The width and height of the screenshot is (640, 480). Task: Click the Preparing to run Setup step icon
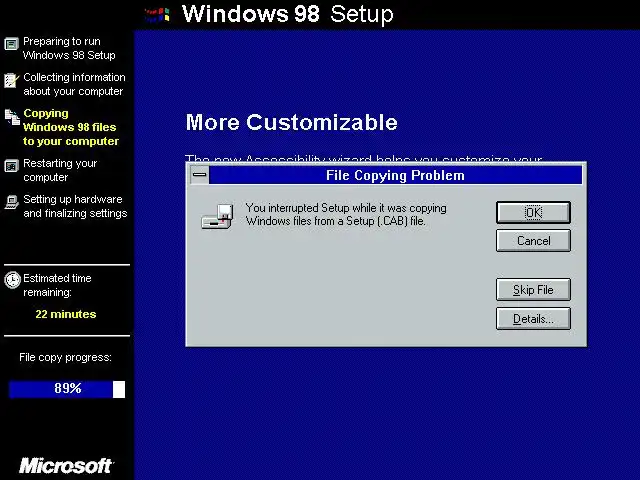pyautogui.click(x=11, y=44)
